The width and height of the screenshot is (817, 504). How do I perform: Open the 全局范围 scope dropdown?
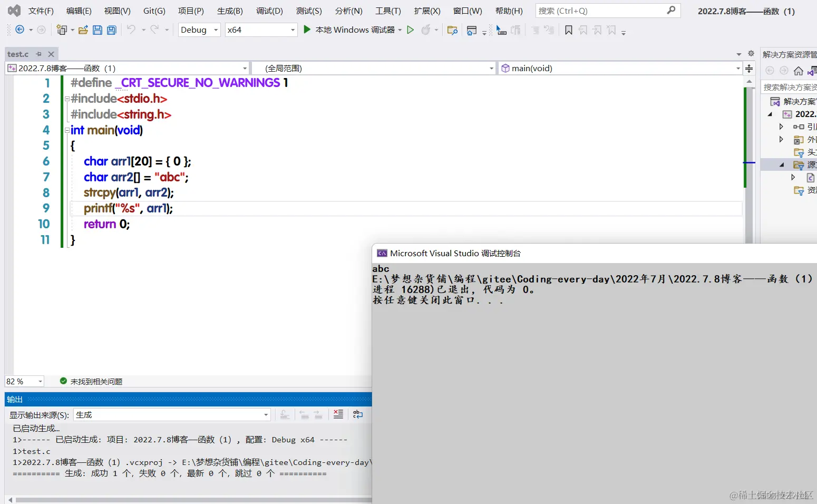pos(374,68)
